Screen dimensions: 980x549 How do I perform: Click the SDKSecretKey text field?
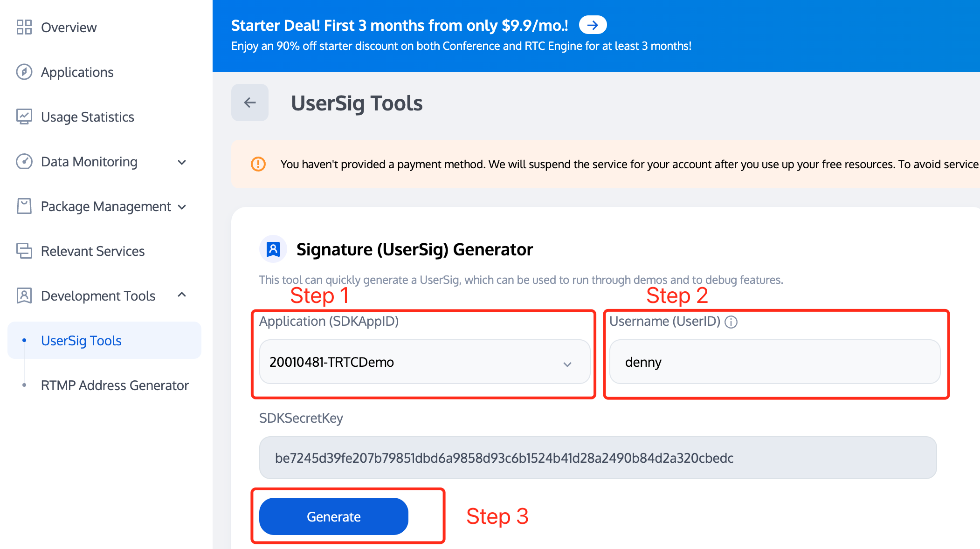598,458
